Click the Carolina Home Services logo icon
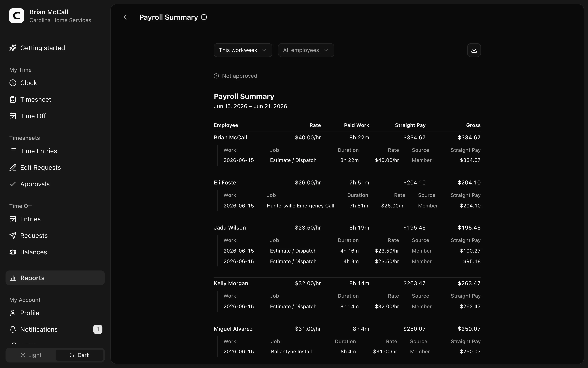This screenshot has width=588, height=368. (x=17, y=16)
